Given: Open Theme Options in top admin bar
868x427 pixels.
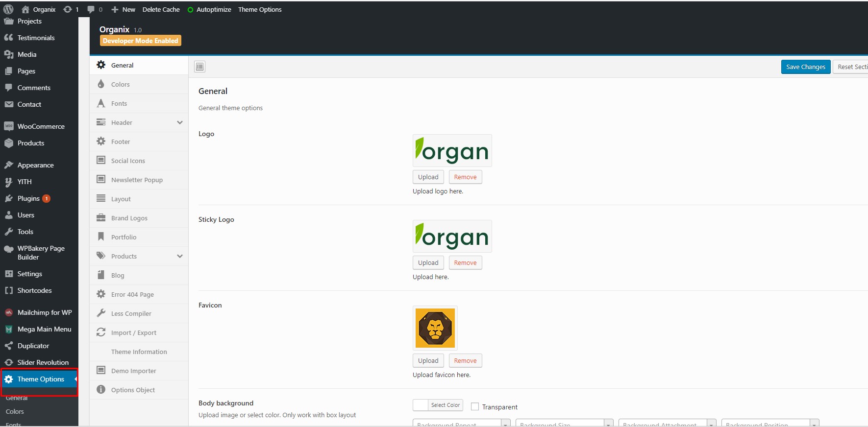Looking at the screenshot, I should 260,9.
